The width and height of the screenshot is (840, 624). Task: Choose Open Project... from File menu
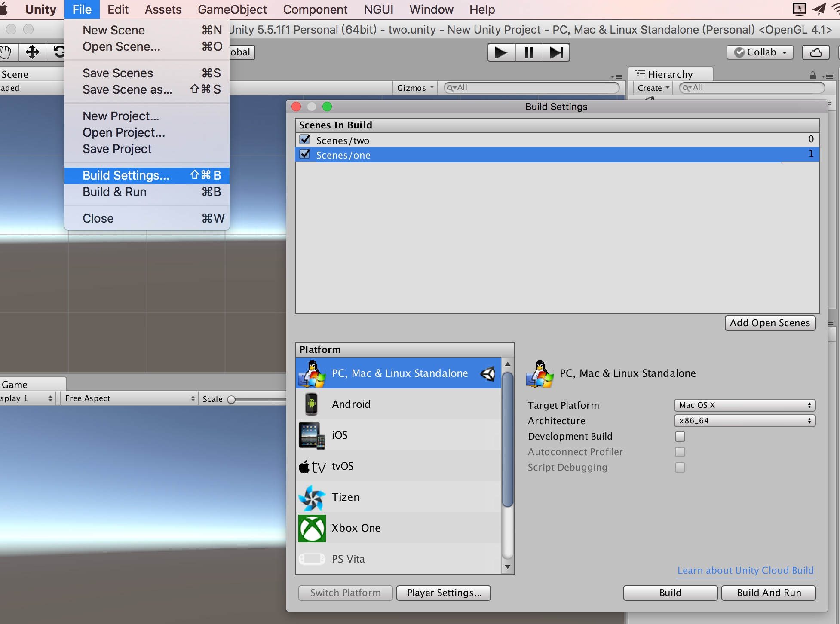pos(147,132)
